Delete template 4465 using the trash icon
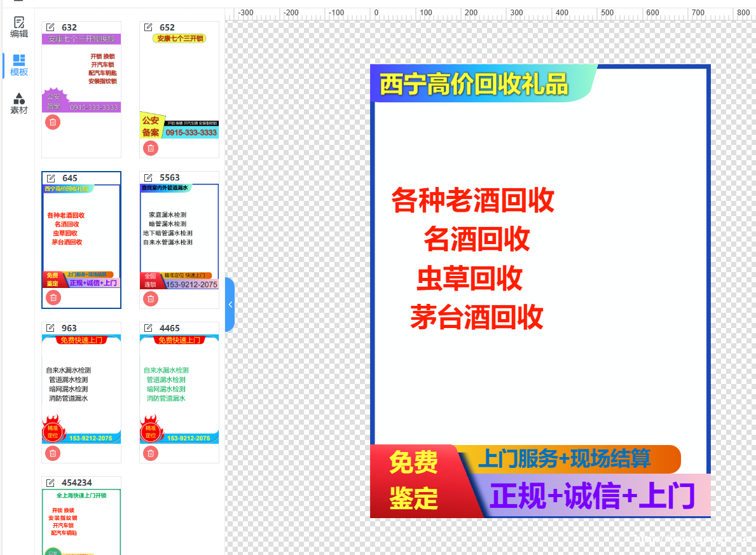This screenshot has height=555, width=756. pyautogui.click(x=150, y=453)
